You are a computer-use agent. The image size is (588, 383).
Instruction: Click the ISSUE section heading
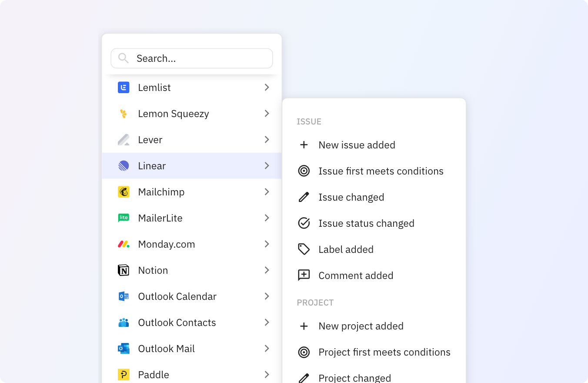pyautogui.click(x=309, y=121)
